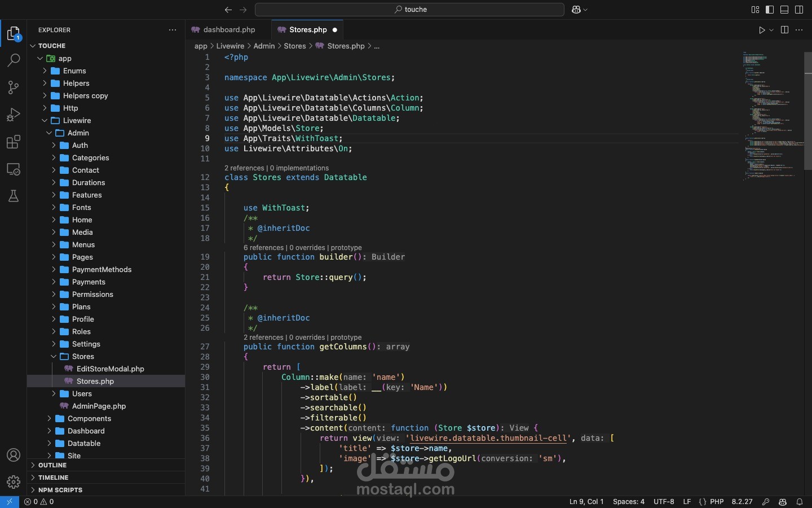Screen dimensions: 812x508
Task: Click the PHP language mode button
Action: (x=717, y=502)
